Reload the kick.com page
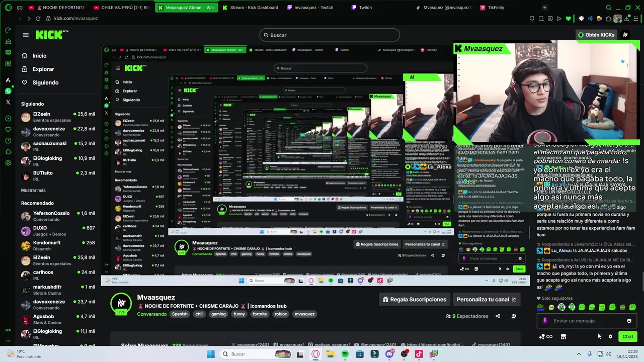Viewport: 644px width, 362px height. (x=38, y=19)
